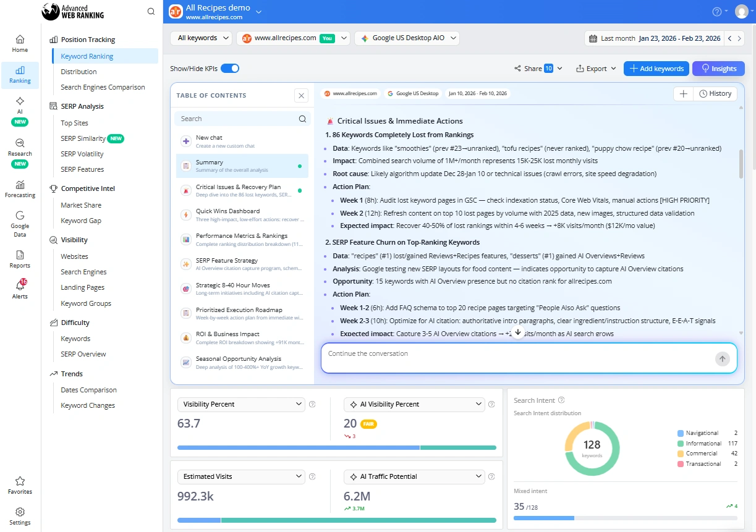This screenshot has height=532, width=756.
Task: Go to the next date range
Action: (x=740, y=38)
